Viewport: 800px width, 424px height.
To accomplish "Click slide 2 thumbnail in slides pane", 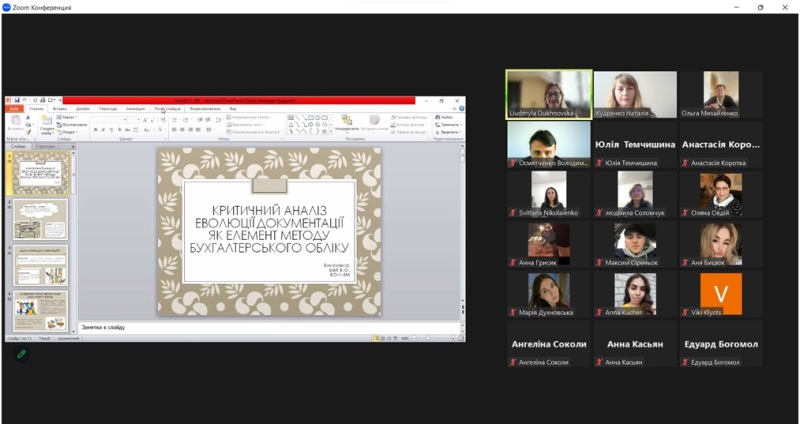I will [x=40, y=219].
